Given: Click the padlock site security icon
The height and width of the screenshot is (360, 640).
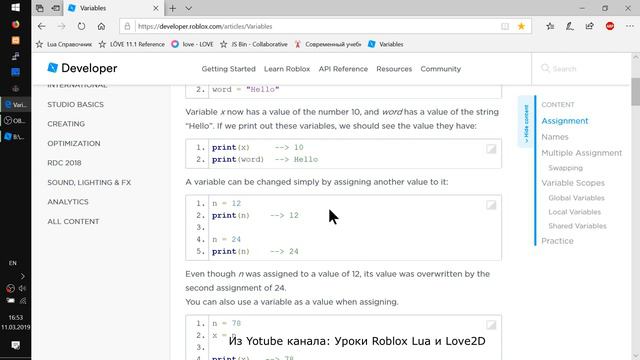Looking at the screenshot, I should 127,26.
